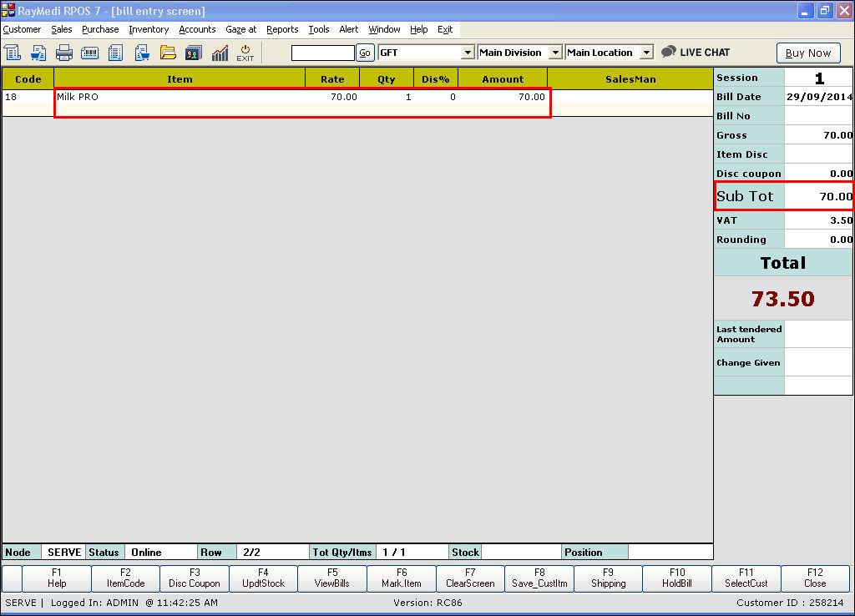855x616 pixels.
Task: Click the red total '73.50'
Action: click(782, 299)
